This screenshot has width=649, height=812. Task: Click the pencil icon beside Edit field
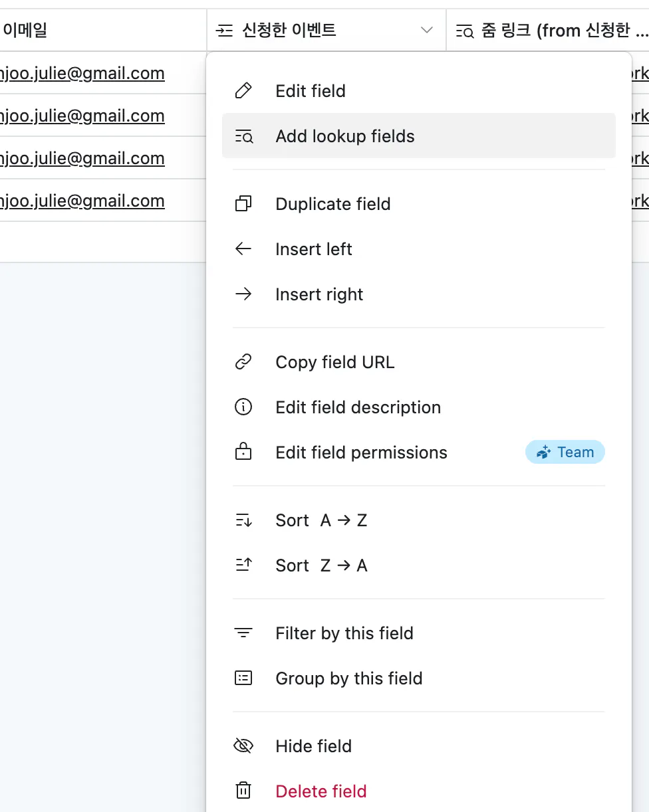pos(244,91)
